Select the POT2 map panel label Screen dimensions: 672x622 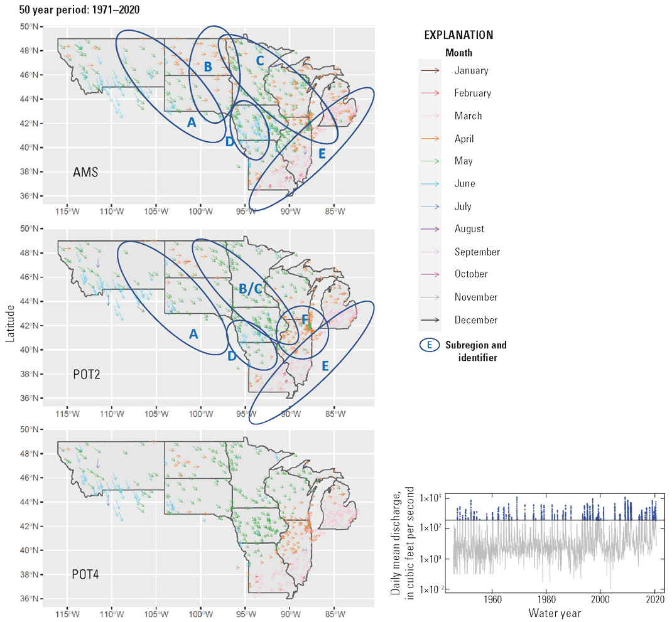click(x=87, y=374)
